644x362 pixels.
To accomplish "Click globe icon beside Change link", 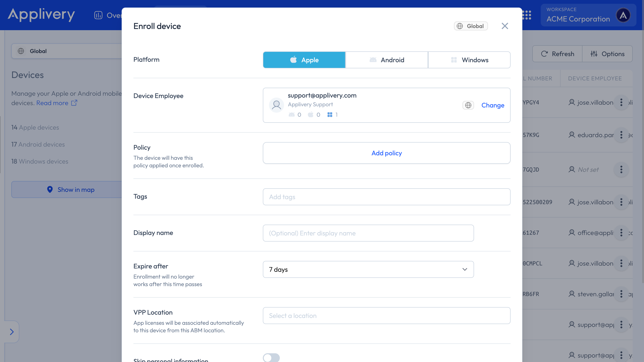I will (x=468, y=105).
